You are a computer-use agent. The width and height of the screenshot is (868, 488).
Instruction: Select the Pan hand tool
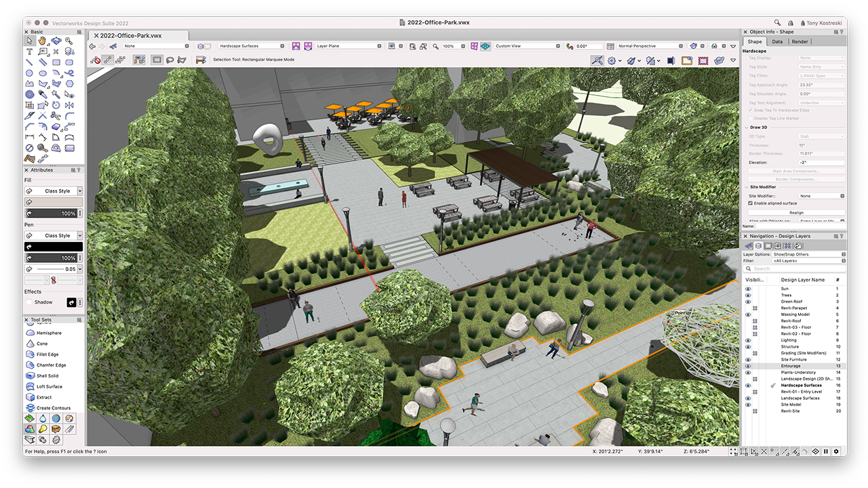coord(43,41)
